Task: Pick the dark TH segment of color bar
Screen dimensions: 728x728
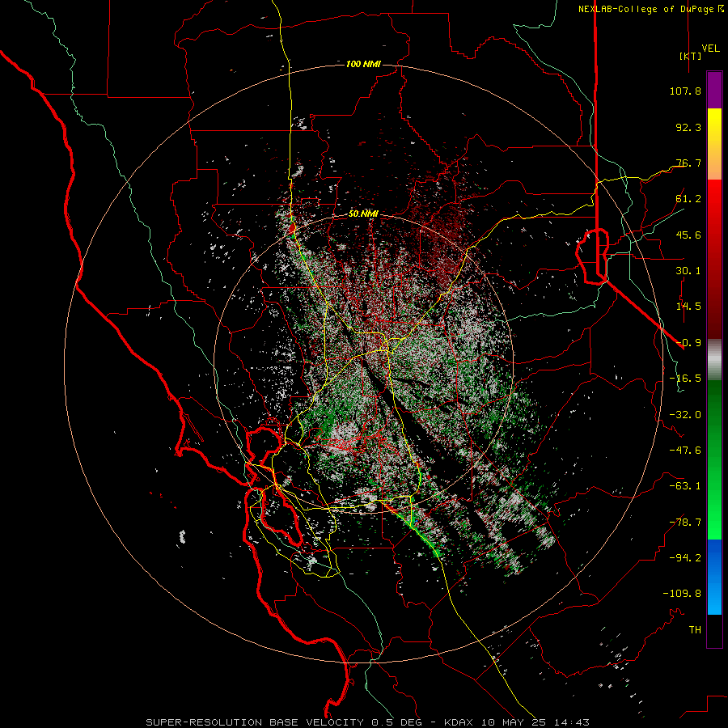Action: [x=714, y=630]
